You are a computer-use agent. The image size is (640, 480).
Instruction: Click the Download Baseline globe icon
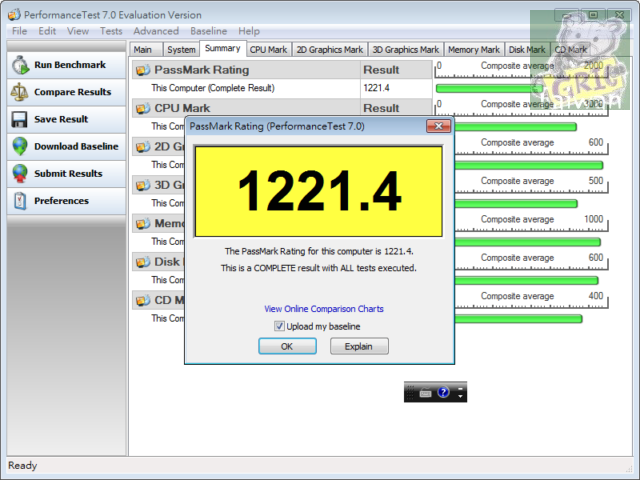(x=20, y=146)
